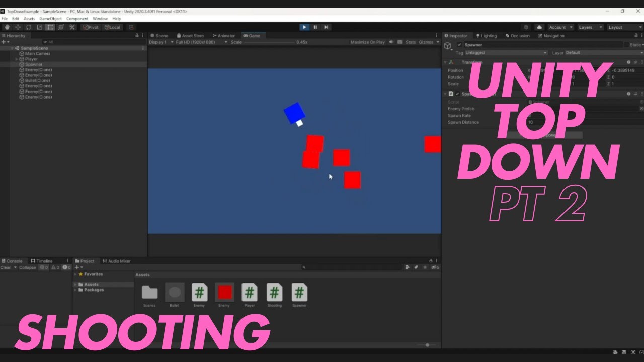The image size is (644, 362).
Task: Select the Enemy script asset
Action: point(199,294)
